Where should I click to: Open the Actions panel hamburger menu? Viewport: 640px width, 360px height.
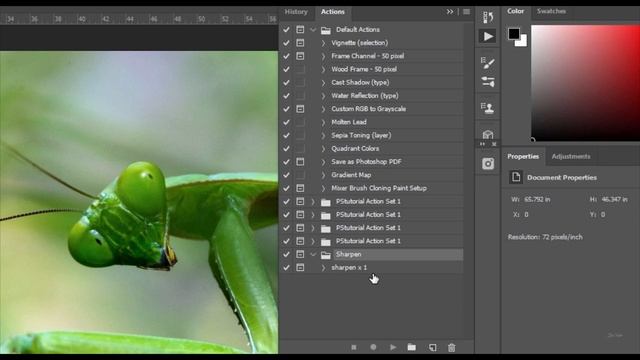[x=467, y=12]
